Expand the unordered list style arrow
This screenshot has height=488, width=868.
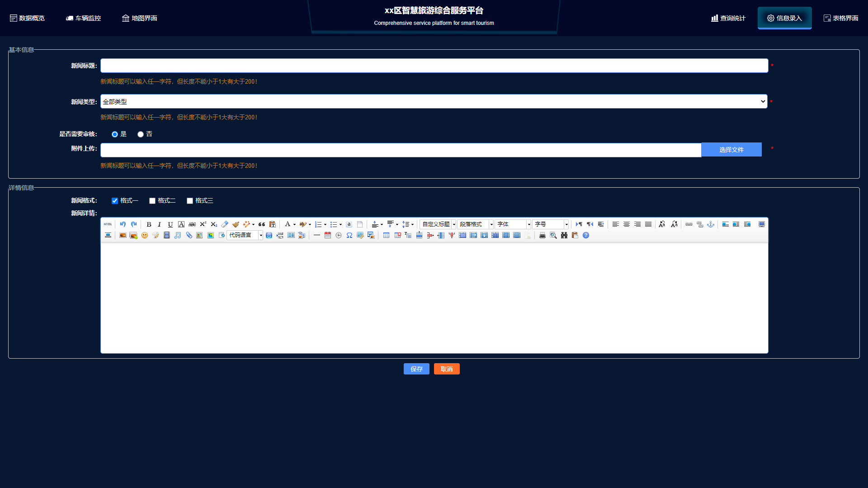340,224
